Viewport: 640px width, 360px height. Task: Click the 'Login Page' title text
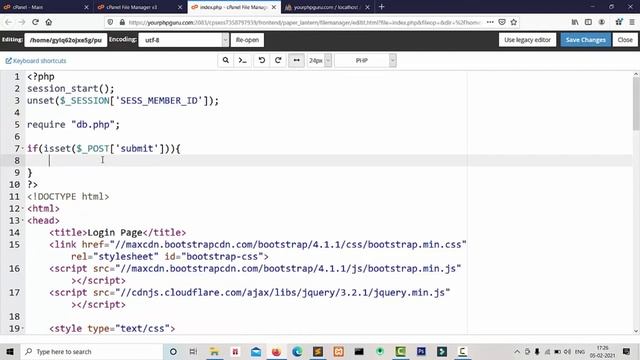[x=115, y=233]
